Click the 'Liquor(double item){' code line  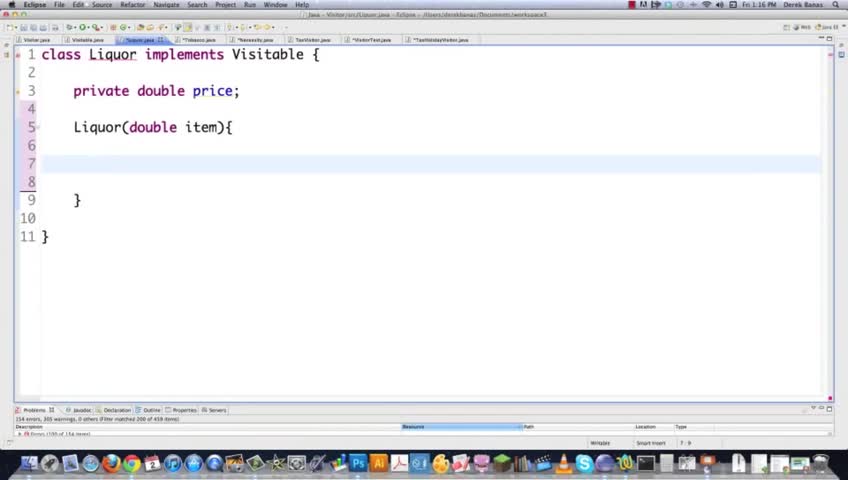[153, 127]
